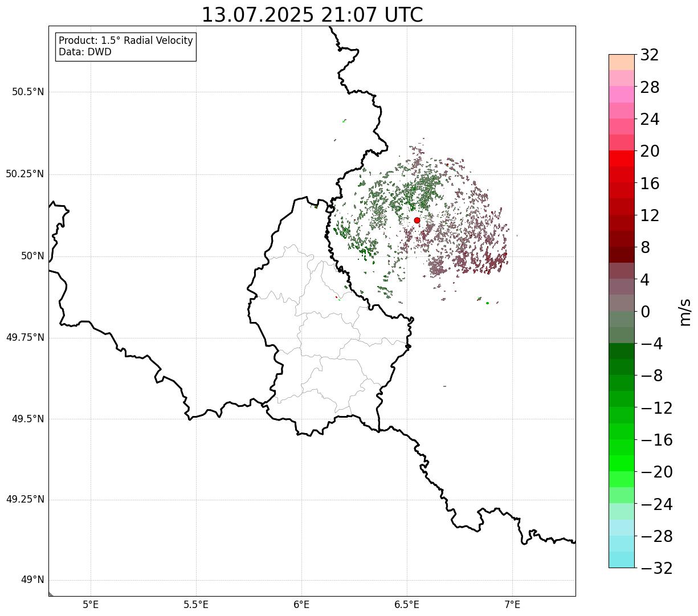Screen dimensions: 698x616
Task: Pick the dark green −4 to −6 swatch
Action: pos(622,351)
